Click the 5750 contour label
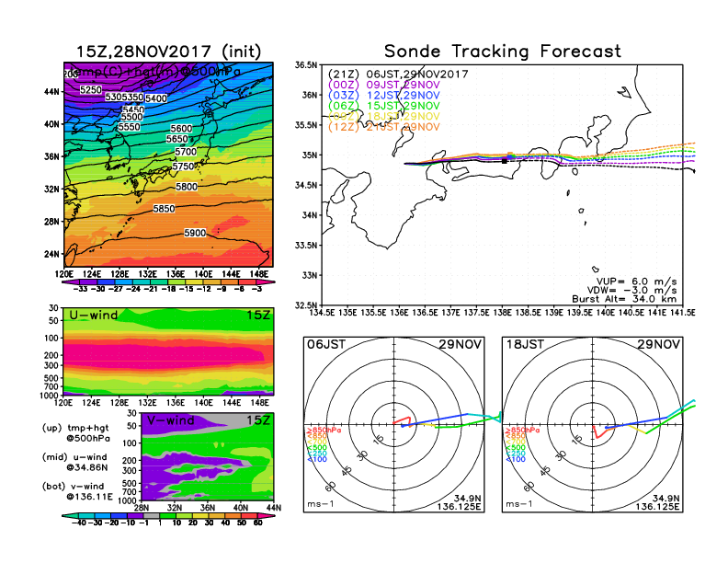Screen dimensions: 728x563 pos(183,167)
